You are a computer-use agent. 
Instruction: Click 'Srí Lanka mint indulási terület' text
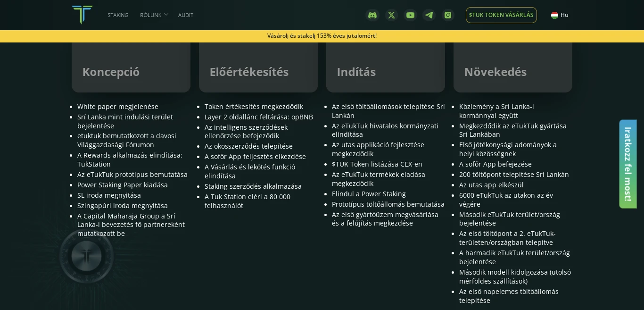tap(125, 117)
